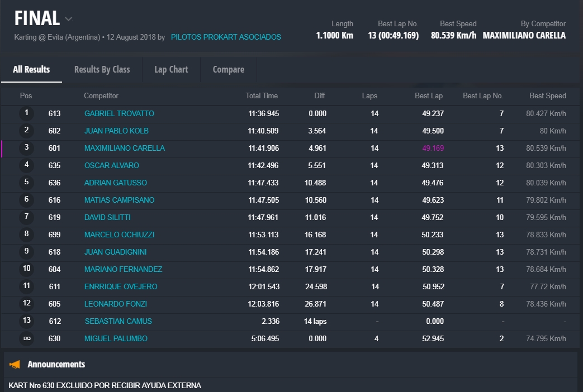583x392 pixels.
Task: Sort by Best Lap column header
Action: click(428, 96)
